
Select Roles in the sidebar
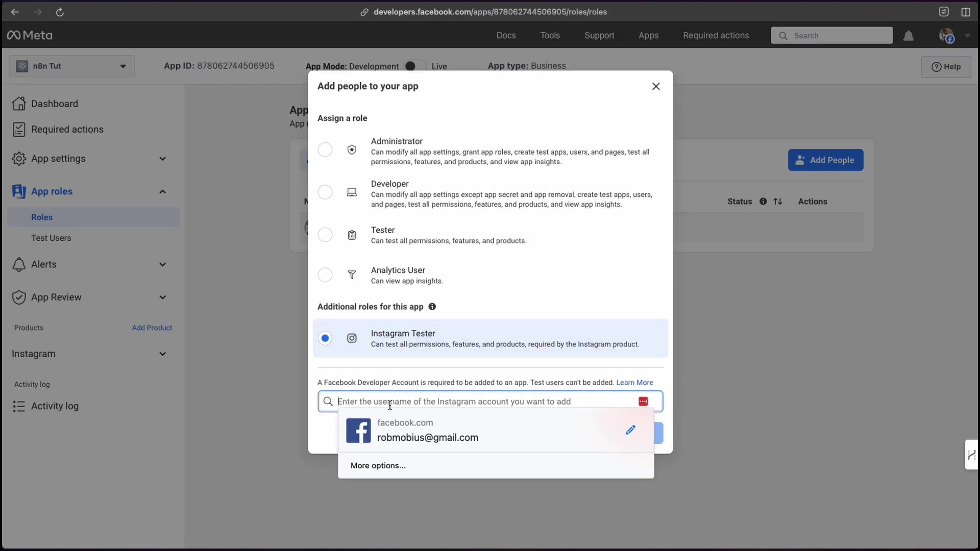click(93, 217)
